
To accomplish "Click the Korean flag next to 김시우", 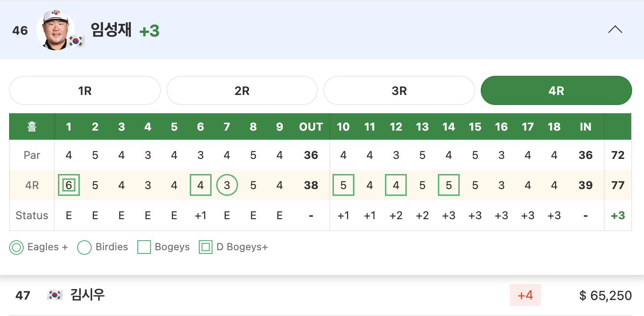I will [54, 295].
